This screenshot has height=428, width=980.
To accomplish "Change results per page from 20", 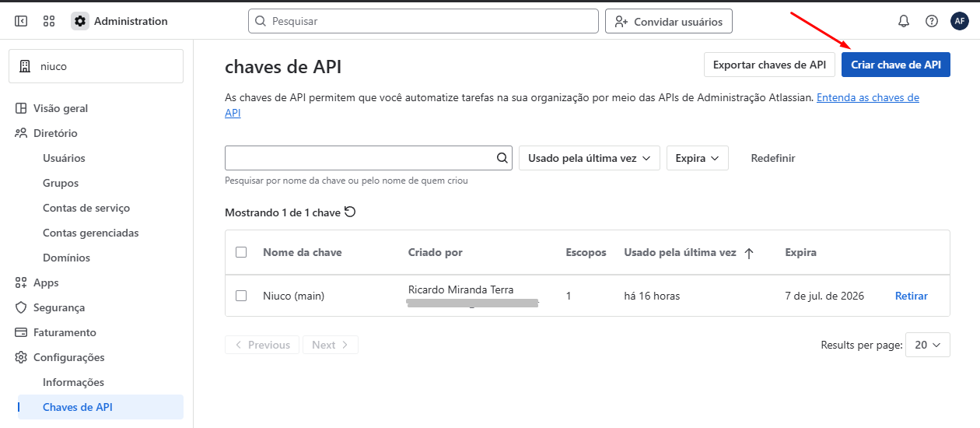I will point(928,345).
